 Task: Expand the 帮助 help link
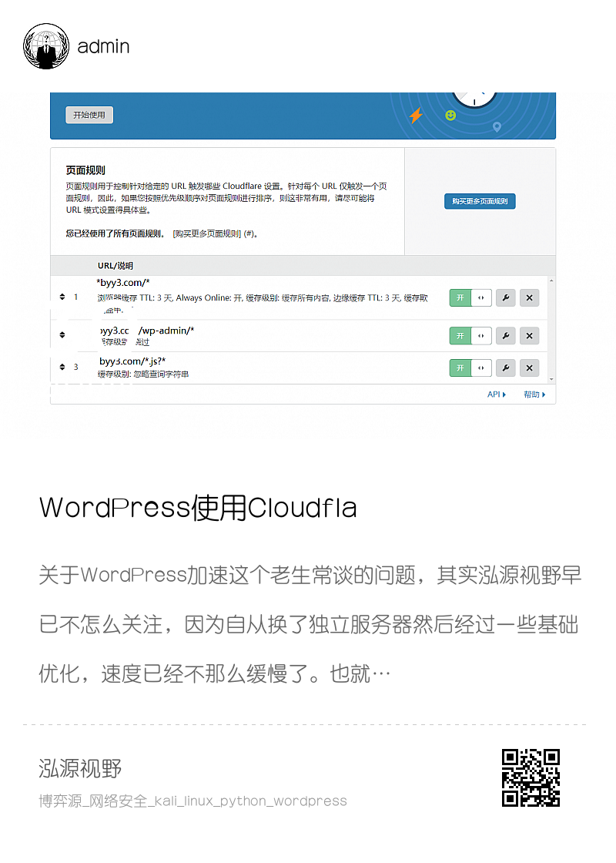(534, 394)
